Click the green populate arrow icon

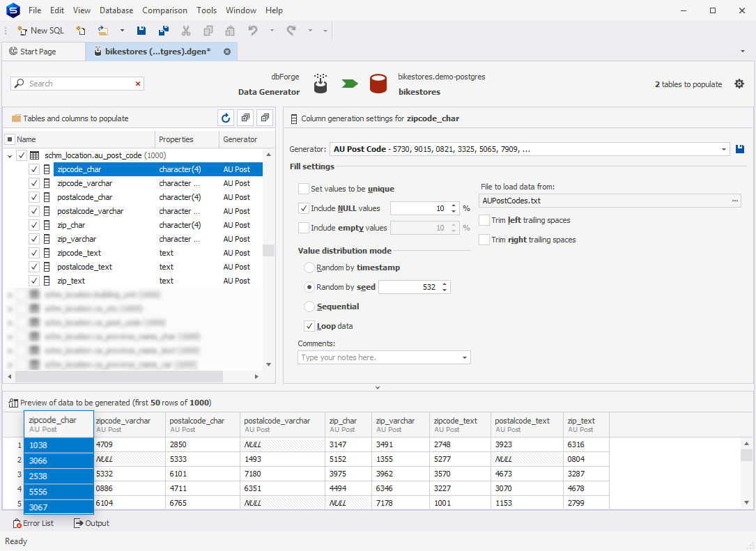tap(350, 84)
